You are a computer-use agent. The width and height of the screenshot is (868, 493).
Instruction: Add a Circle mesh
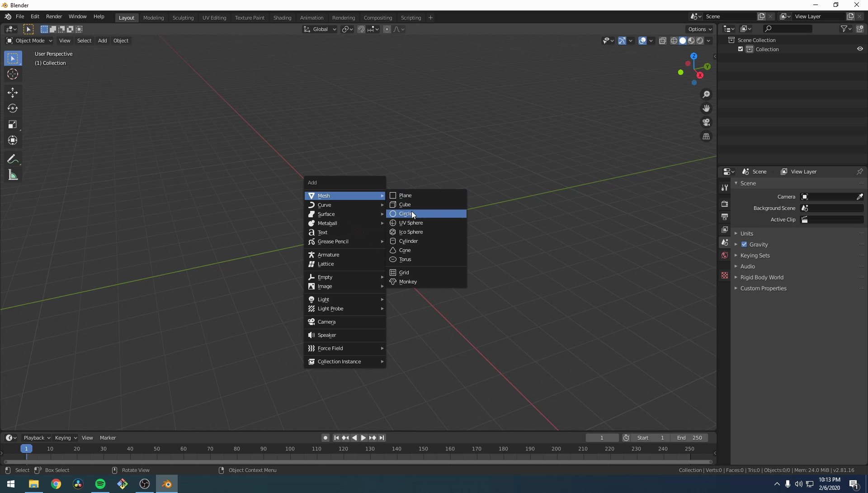pos(426,214)
